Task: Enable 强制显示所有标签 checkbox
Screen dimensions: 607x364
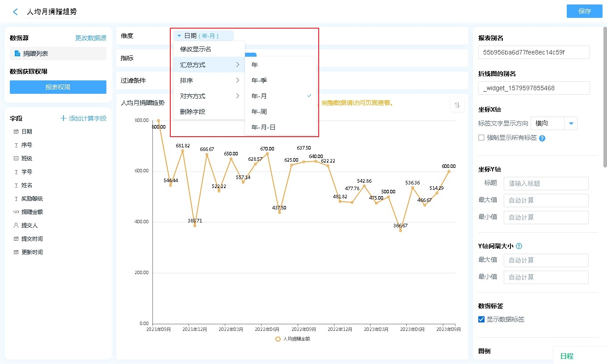Action: pyautogui.click(x=481, y=138)
